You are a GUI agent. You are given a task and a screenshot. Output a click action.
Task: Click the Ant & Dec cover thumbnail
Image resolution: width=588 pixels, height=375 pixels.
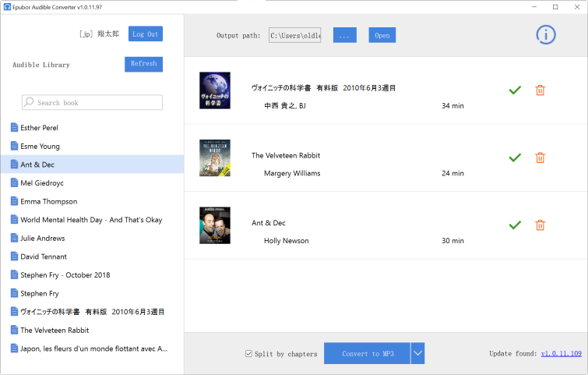point(215,225)
